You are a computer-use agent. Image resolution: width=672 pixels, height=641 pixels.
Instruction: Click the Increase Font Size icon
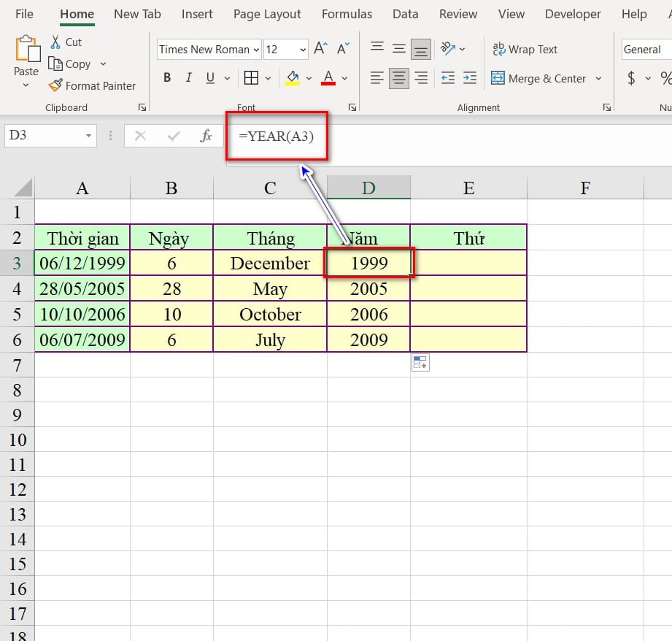[320, 49]
